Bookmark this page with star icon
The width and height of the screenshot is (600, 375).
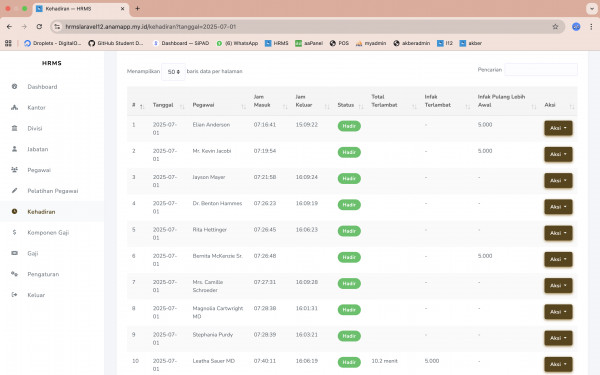tap(555, 26)
